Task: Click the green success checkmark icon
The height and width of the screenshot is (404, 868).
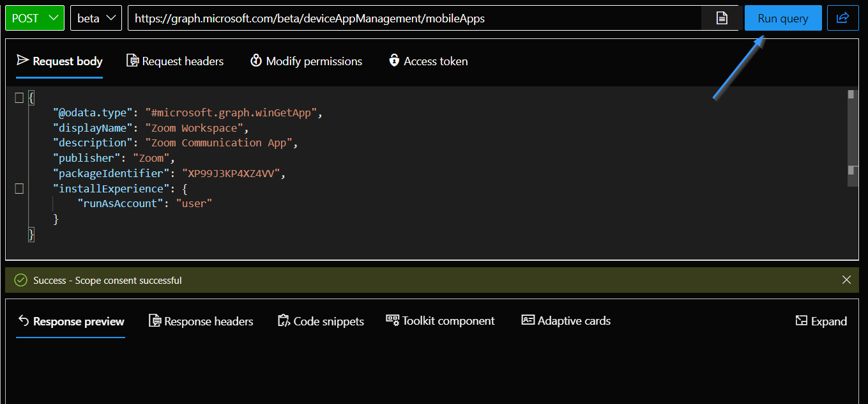Action: coord(21,280)
